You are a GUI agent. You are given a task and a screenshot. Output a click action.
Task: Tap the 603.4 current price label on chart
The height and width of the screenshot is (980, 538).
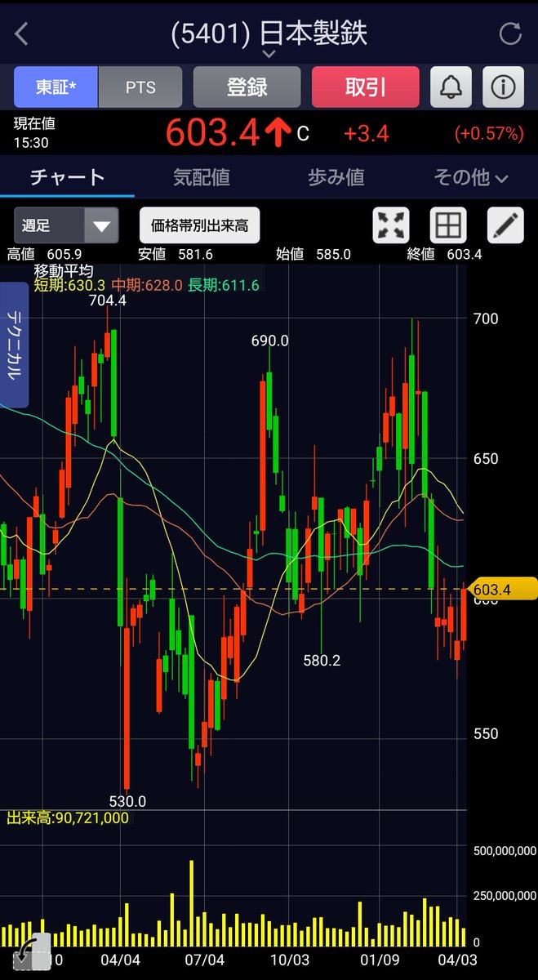503,589
